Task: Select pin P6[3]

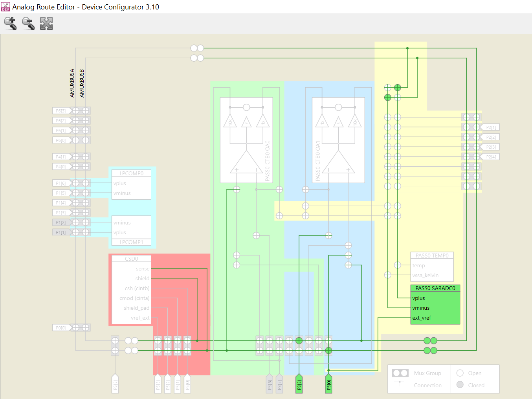Action: click(x=62, y=111)
